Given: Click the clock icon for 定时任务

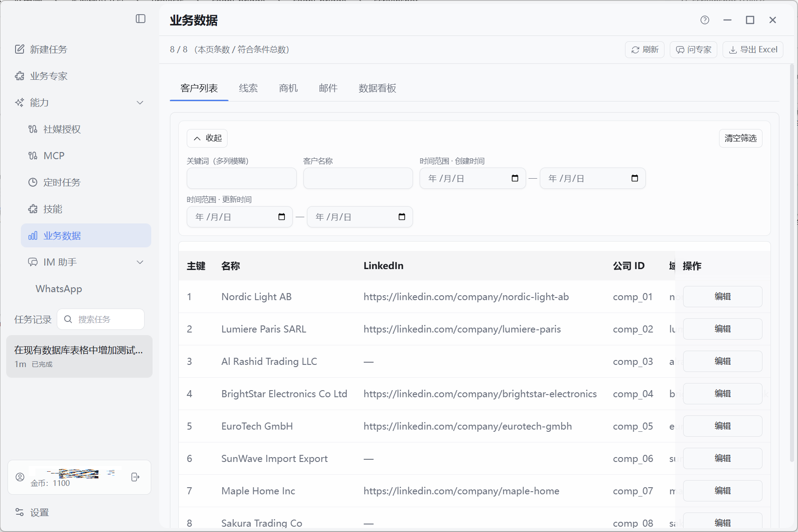Looking at the screenshot, I should (33, 182).
